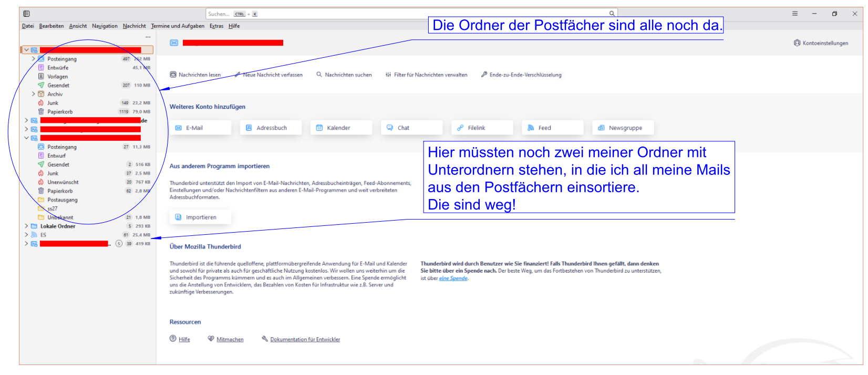
Task: Click the Filelink add option
Action: (x=482, y=128)
